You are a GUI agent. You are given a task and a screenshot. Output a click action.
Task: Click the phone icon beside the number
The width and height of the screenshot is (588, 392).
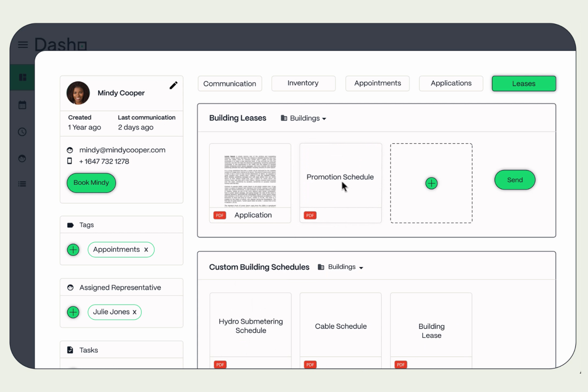[x=69, y=161]
